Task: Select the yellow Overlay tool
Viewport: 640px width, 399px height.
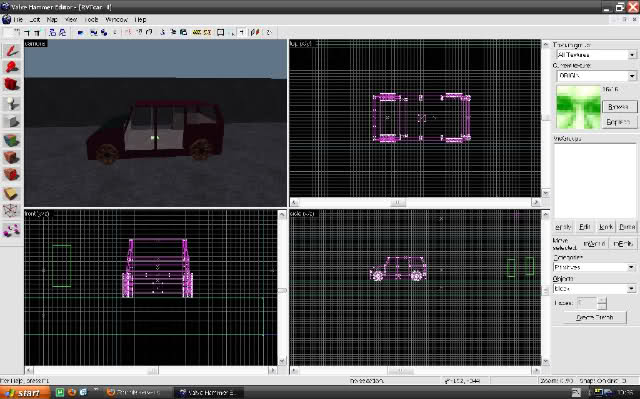Action: [x=11, y=193]
